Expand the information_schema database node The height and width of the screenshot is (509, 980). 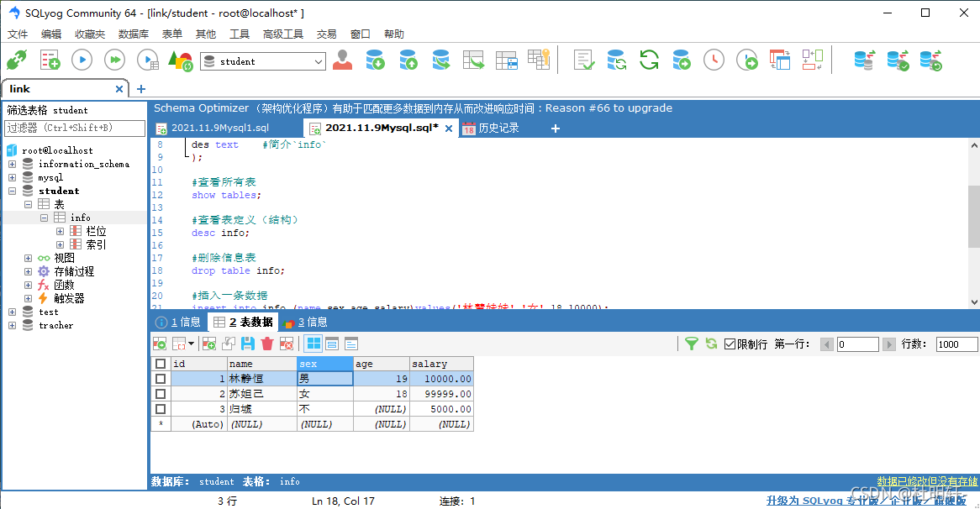pos(12,164)
